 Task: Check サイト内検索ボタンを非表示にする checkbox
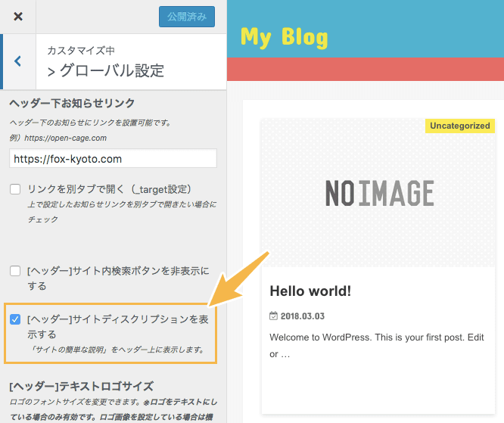click(x=15, y=271)
